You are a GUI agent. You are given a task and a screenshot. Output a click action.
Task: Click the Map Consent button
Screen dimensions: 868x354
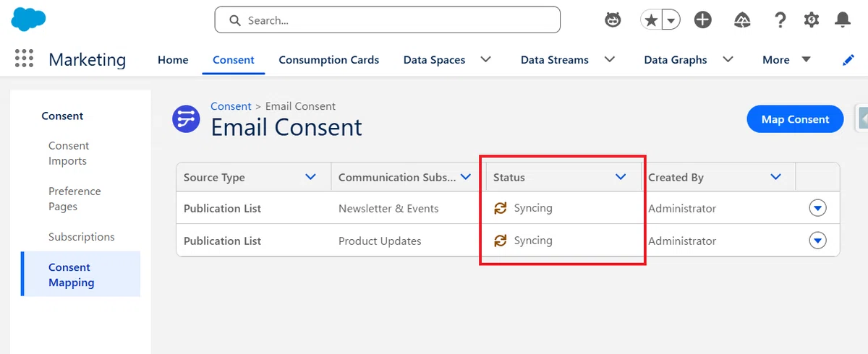point(795,119)
